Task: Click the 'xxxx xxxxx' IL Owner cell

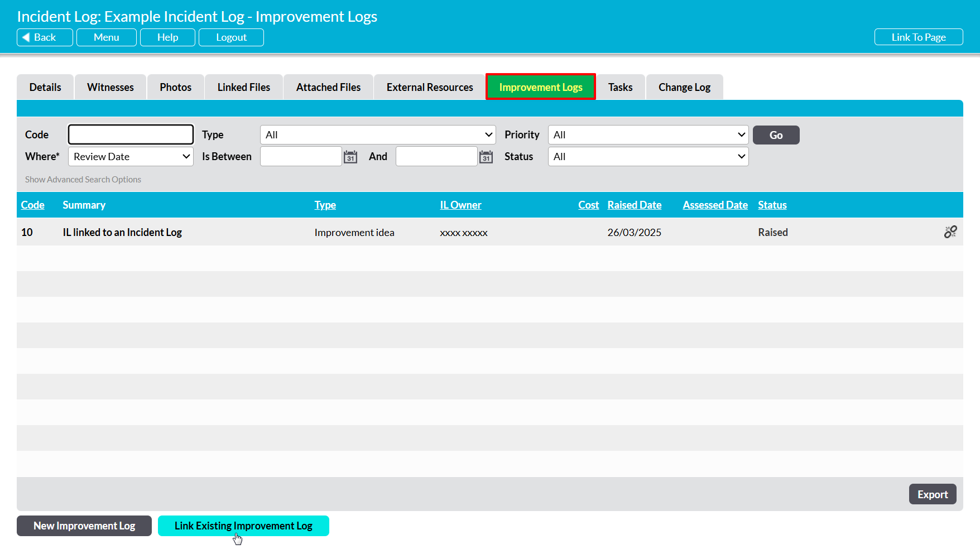Action: coord(464,233)
